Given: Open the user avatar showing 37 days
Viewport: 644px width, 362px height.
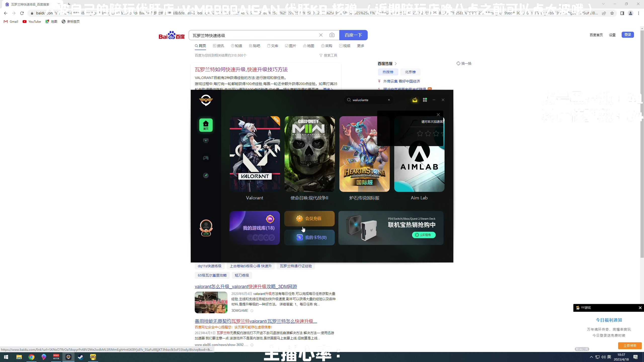Looking at the screenshot, I should click(206, 228).
